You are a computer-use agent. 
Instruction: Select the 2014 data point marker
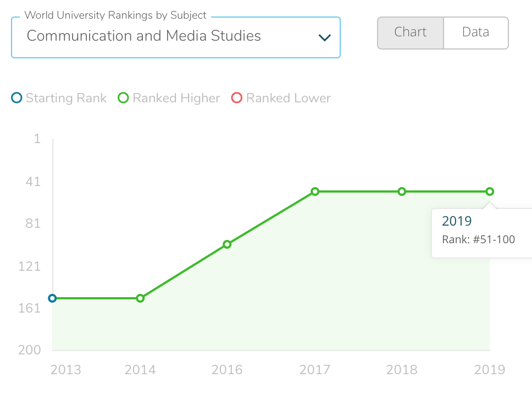[140, 298]
